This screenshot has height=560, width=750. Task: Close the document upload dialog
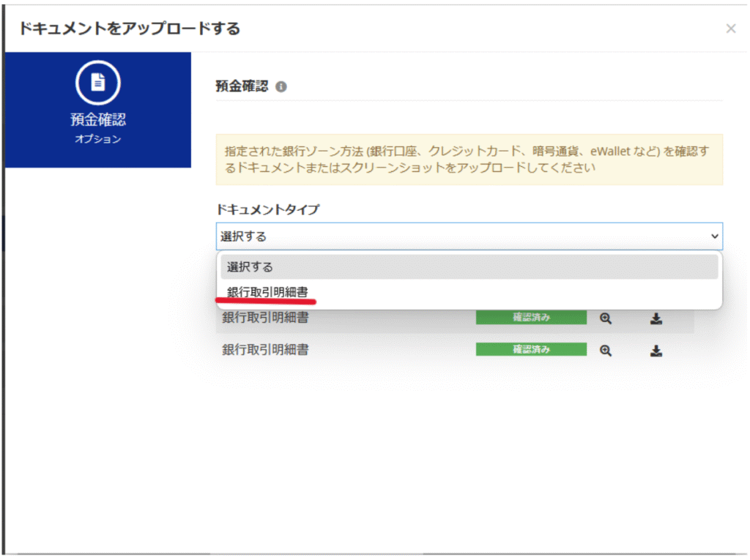[730, 29]
